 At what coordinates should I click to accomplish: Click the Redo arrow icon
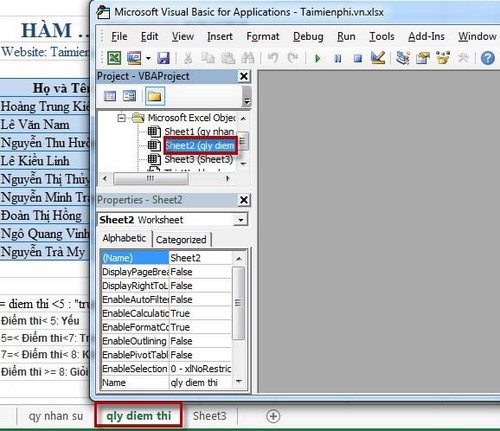click(293, 58)
